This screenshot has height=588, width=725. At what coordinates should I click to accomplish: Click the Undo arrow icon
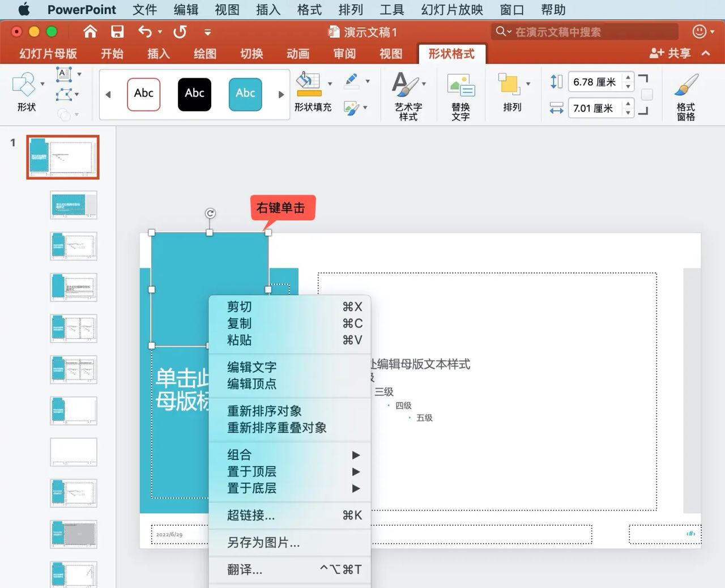click(x=146, y=32)
